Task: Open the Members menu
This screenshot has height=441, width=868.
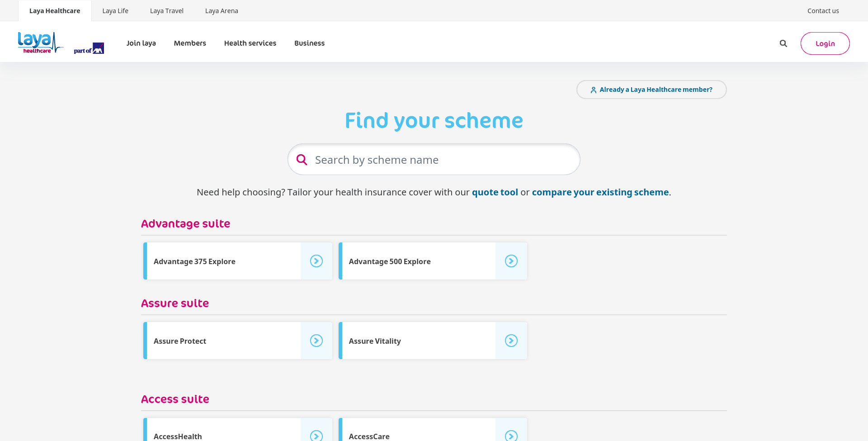Action: click(190, 43)
